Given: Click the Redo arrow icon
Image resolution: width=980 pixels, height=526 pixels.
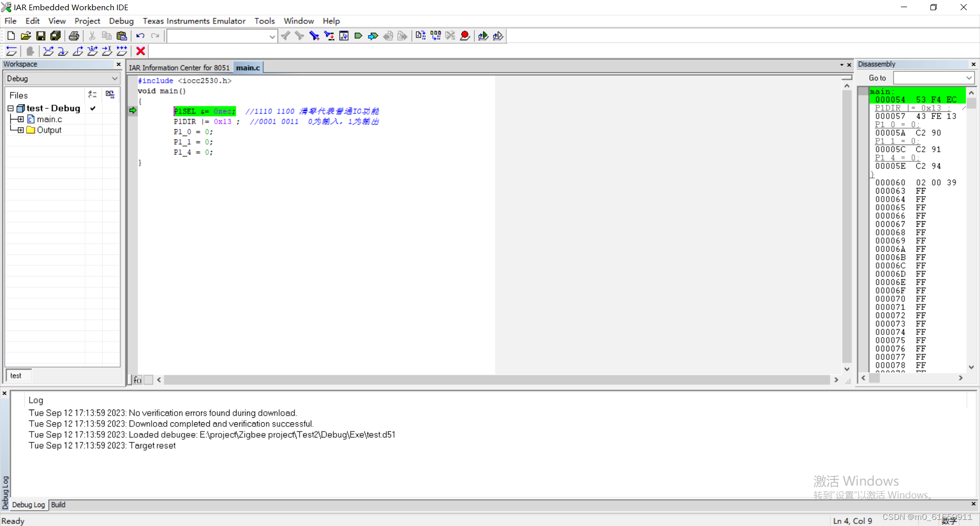Looking at the screenshot, I should [155, 36].
